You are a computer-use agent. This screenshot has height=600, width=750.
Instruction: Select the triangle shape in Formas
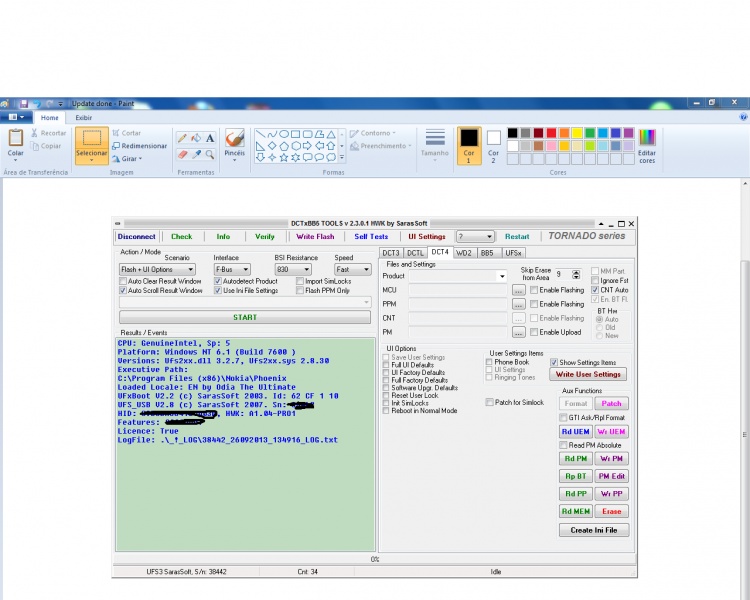pos(331,134)
